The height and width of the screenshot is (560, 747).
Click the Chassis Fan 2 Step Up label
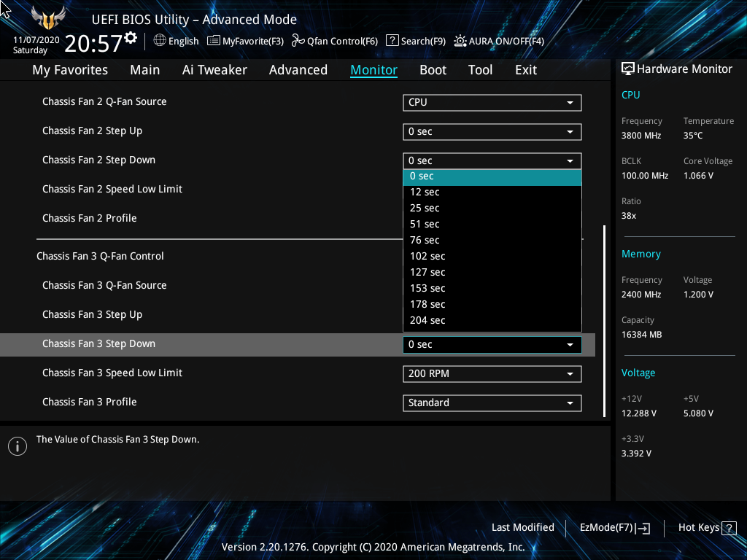(x=92, y=131)
